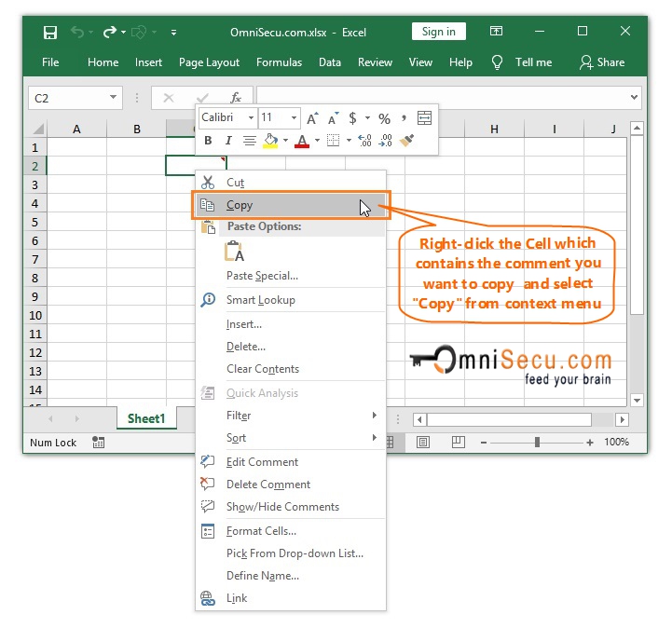Screen dimensions: 672x628
Task: Click the Tell me lightbulb icon
Action: click(497, 62)
